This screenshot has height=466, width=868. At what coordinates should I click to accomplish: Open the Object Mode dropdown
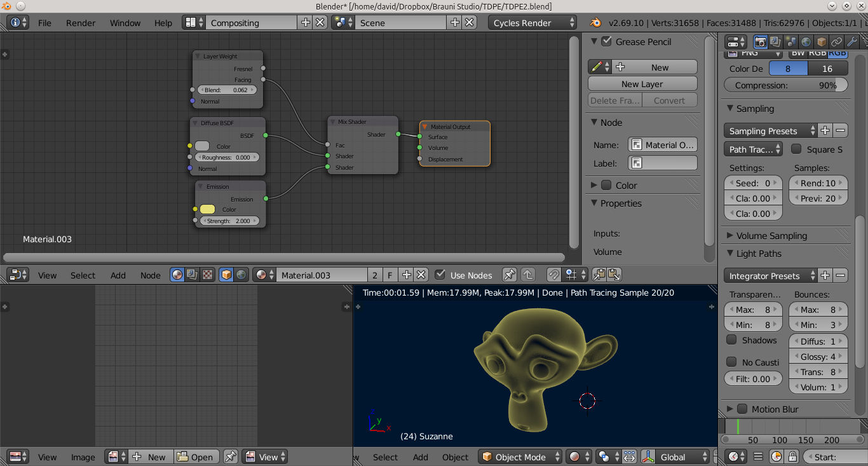tap(521, 456)
